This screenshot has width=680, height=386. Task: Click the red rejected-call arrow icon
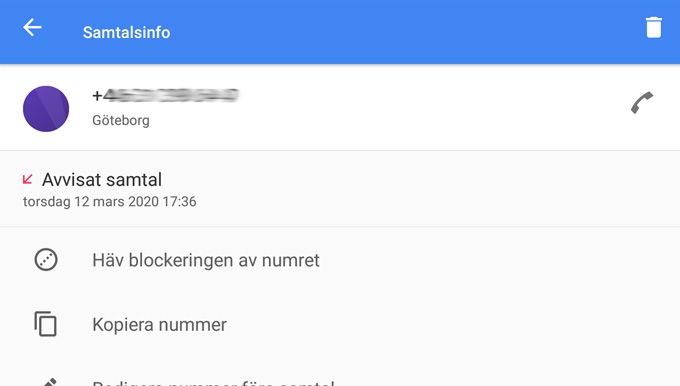tap(28, 179)
